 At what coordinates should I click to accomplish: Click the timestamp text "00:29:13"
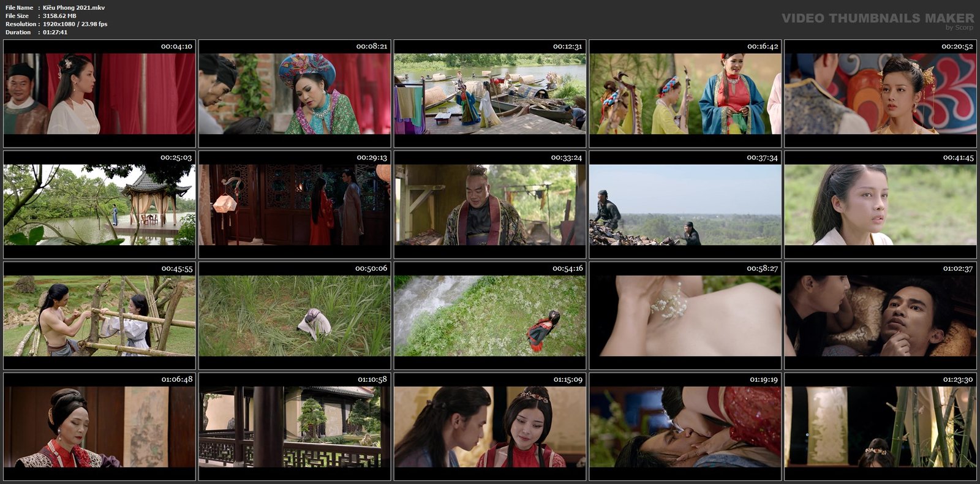tap(372, 157)
